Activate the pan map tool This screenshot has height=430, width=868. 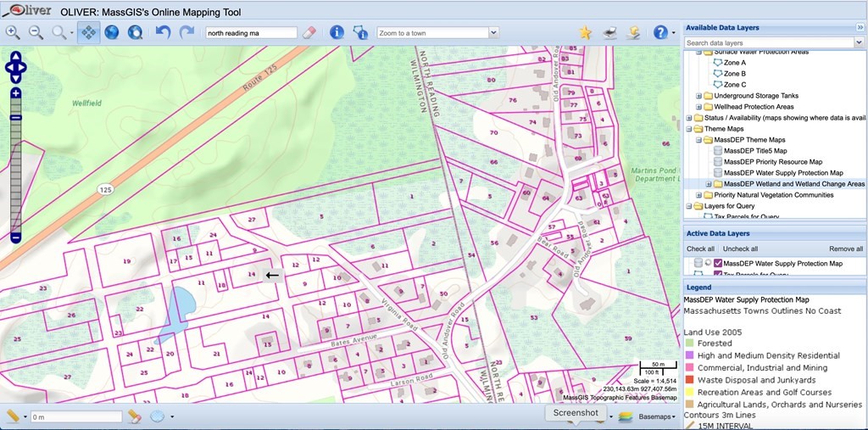tap(88, 33)
